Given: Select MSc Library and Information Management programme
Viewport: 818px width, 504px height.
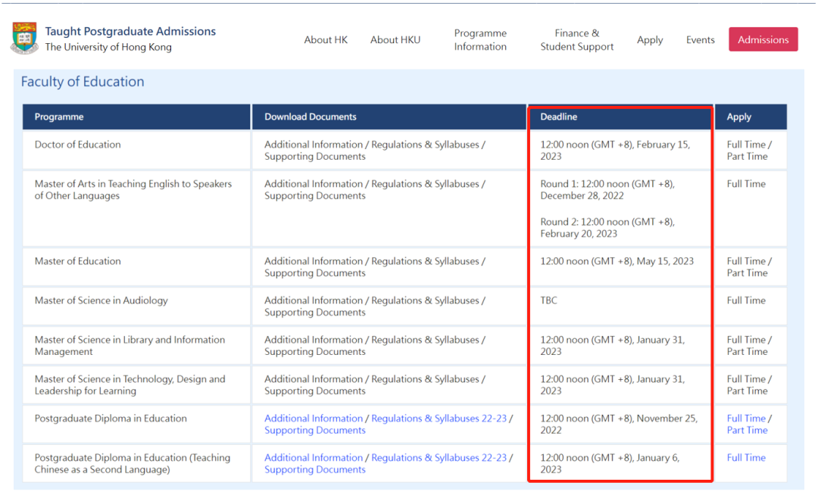Looking at the screenshot, I should click(x=130, y=346).
